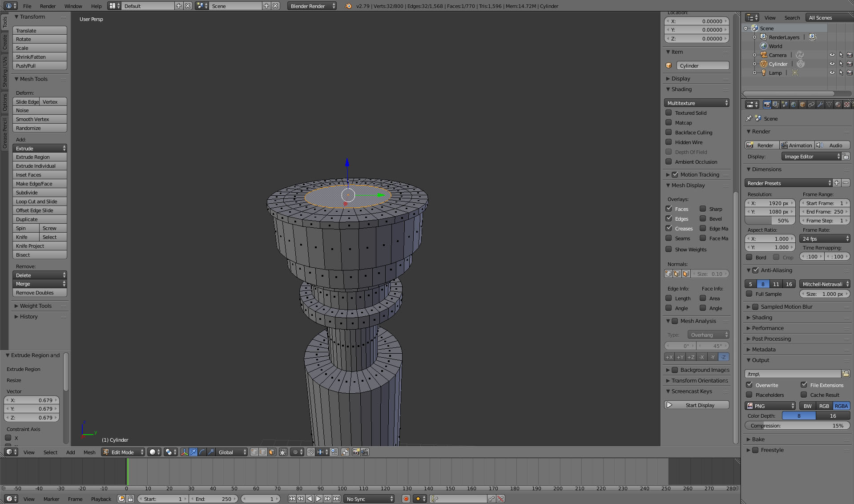
Task: Open the Merge dropdown under Remove
Action: click(x=40, y=283)
